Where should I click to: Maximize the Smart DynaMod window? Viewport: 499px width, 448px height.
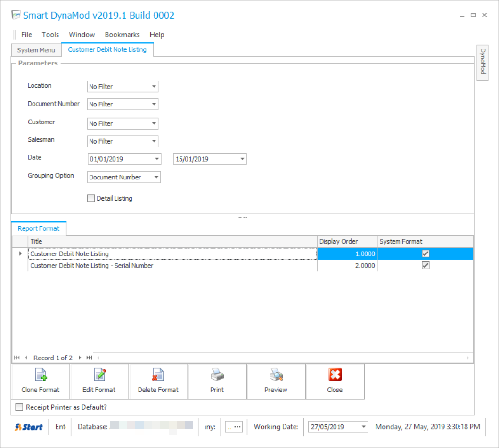point(473,15)
